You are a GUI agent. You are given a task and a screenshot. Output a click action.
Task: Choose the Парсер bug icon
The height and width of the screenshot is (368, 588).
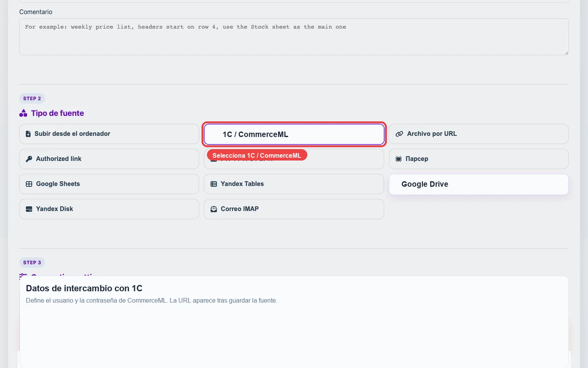(x=399, y=159)
